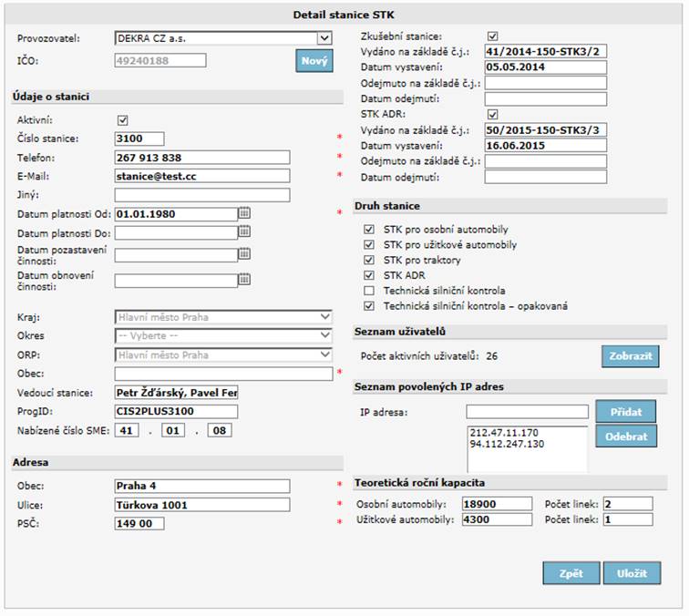This screenshot has height=616, width=689.
Task: Click Odebrat to remove IP address
Action: [x=626, y=436]
